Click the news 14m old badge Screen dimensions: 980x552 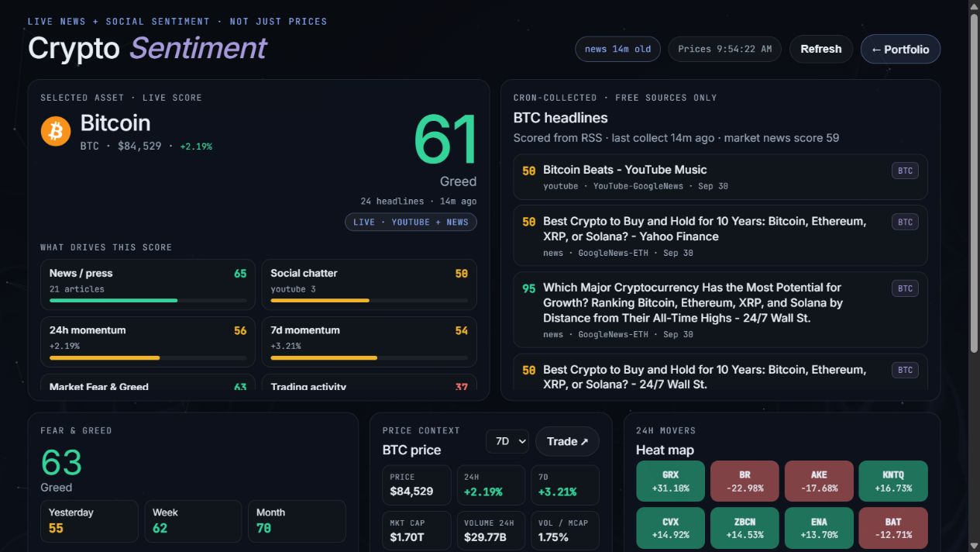617,49
